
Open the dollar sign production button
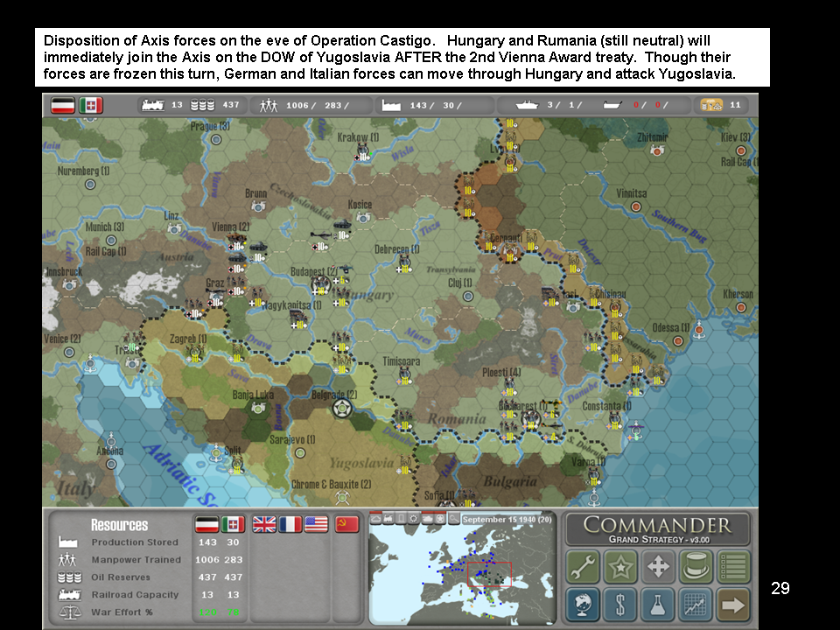tap(620, 605)
